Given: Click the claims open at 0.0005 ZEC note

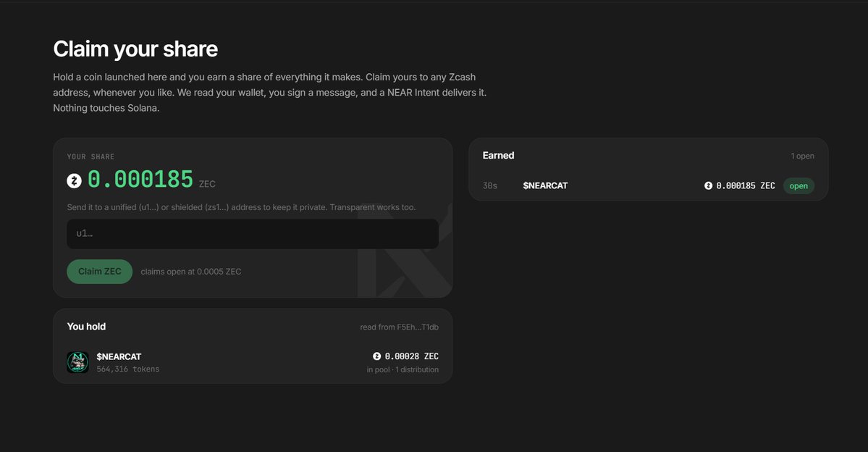Looking at the screenshot, I should pyautogui.click(x=191, y=272).
